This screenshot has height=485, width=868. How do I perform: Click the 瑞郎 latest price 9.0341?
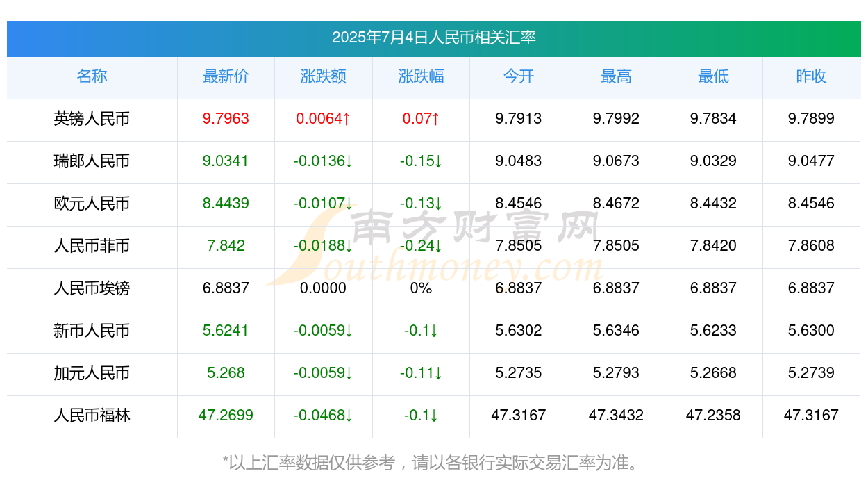tap(226, 161)
